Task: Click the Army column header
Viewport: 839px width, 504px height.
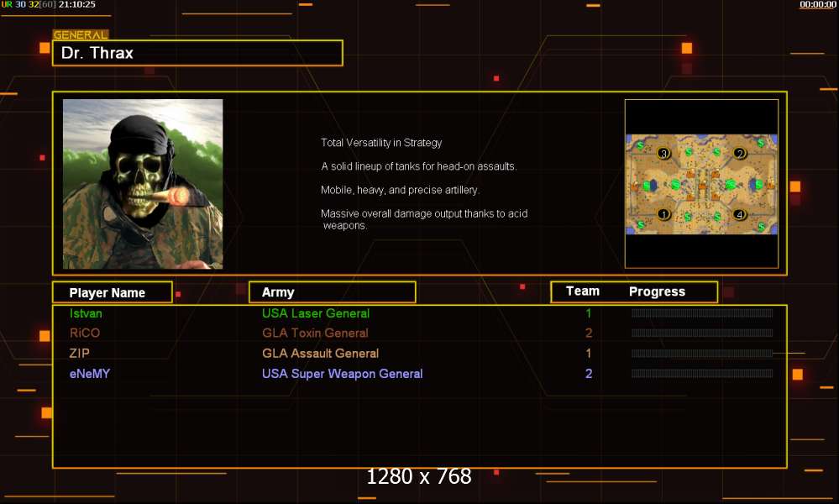Action: 333,292
